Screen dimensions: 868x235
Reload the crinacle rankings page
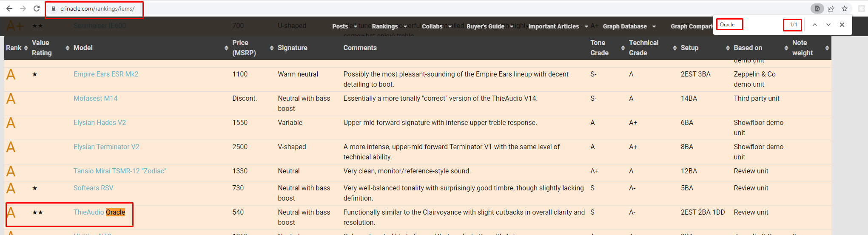(x=37, y=8)
